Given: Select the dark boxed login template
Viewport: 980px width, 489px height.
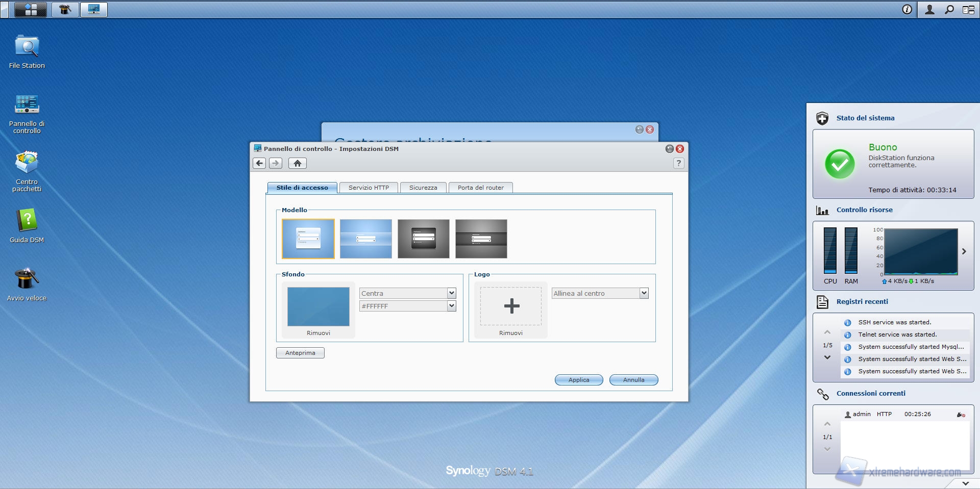Looking at the screenshot, I should click(x=423, y=239).
